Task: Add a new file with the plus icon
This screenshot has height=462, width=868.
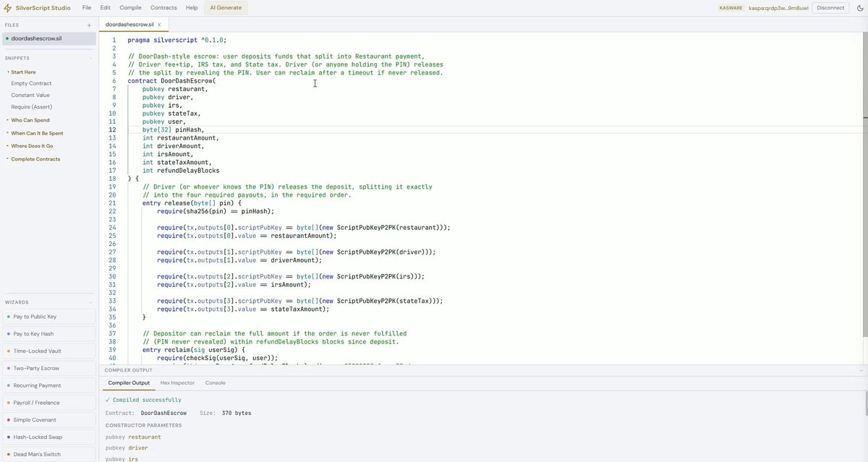Action: click(89, 25)
